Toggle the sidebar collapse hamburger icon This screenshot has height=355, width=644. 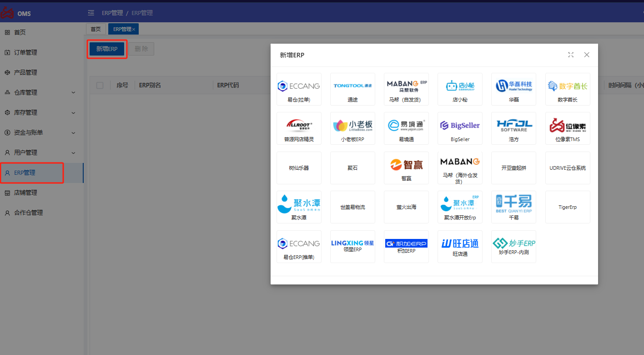91,13
